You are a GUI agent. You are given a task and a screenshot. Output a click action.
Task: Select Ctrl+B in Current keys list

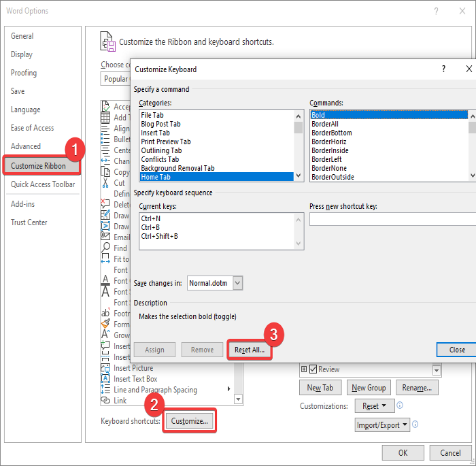click(x=217, y=227)
